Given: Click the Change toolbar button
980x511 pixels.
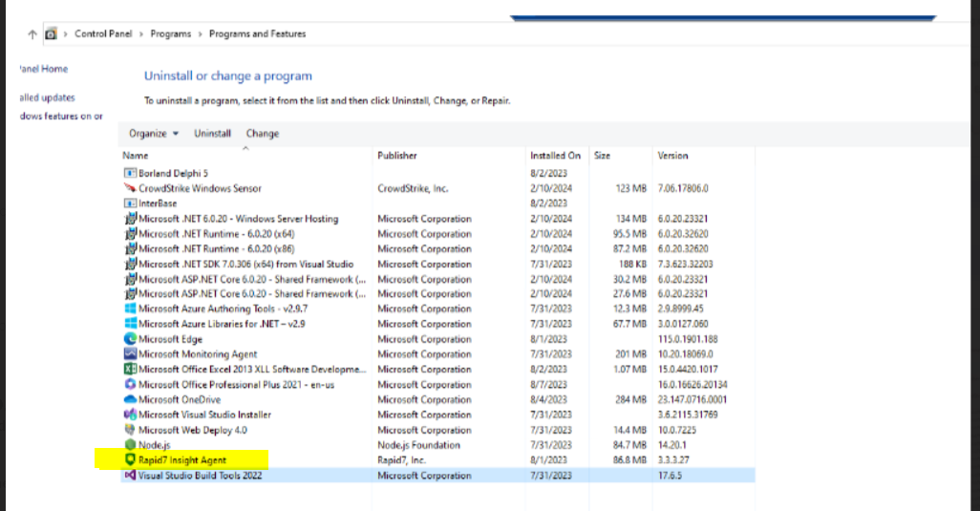Looking at the screenshot, I should click(263, 133).
